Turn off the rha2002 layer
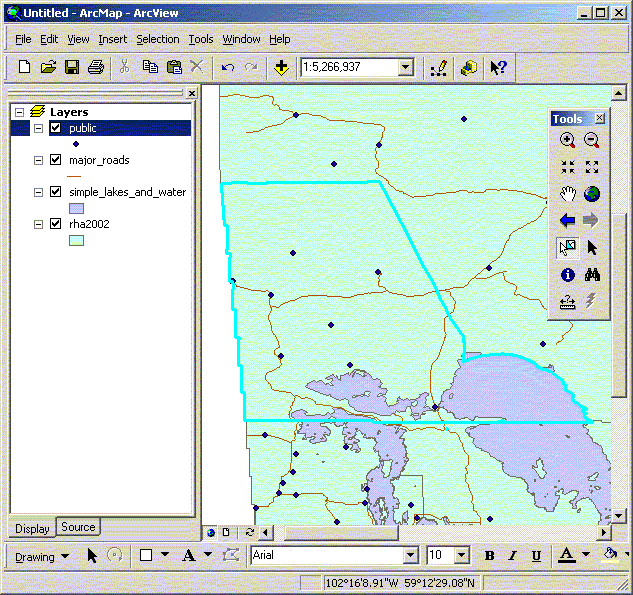 tap(55, 224)
